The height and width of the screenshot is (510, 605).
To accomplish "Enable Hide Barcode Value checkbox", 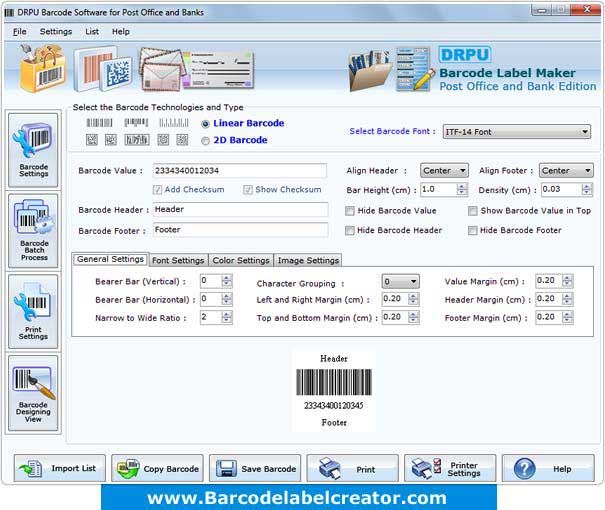I will [x=350, y=211].
